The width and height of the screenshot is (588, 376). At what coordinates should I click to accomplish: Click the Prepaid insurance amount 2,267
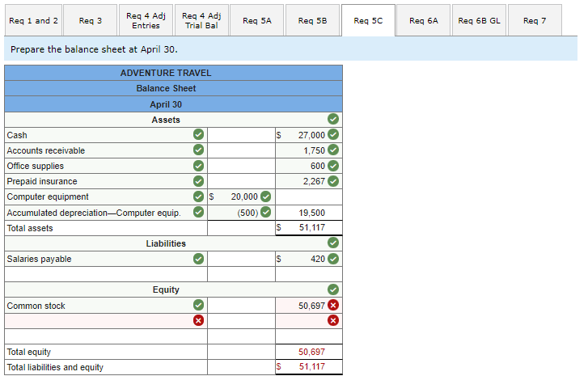(x=309, y=181)
